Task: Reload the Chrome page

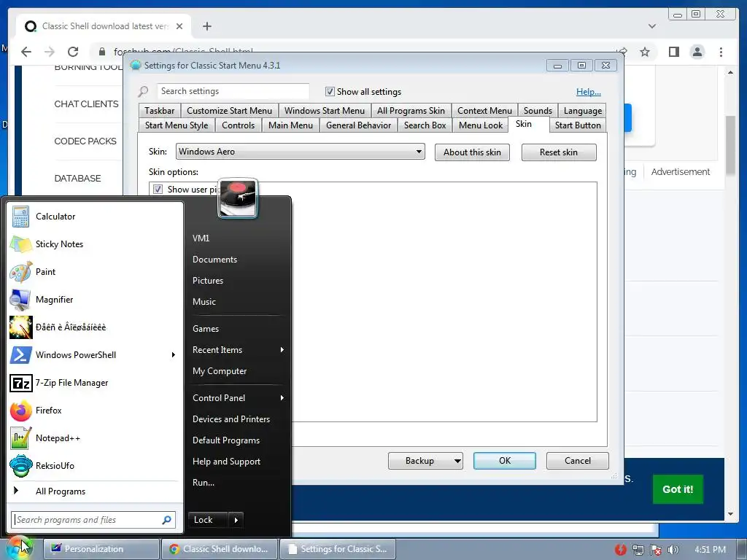Action: 73,52
